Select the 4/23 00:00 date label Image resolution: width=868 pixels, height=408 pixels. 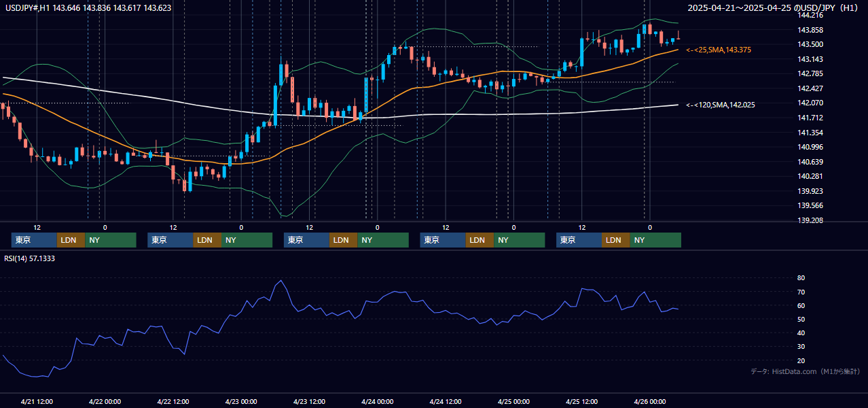coord(241,401)
